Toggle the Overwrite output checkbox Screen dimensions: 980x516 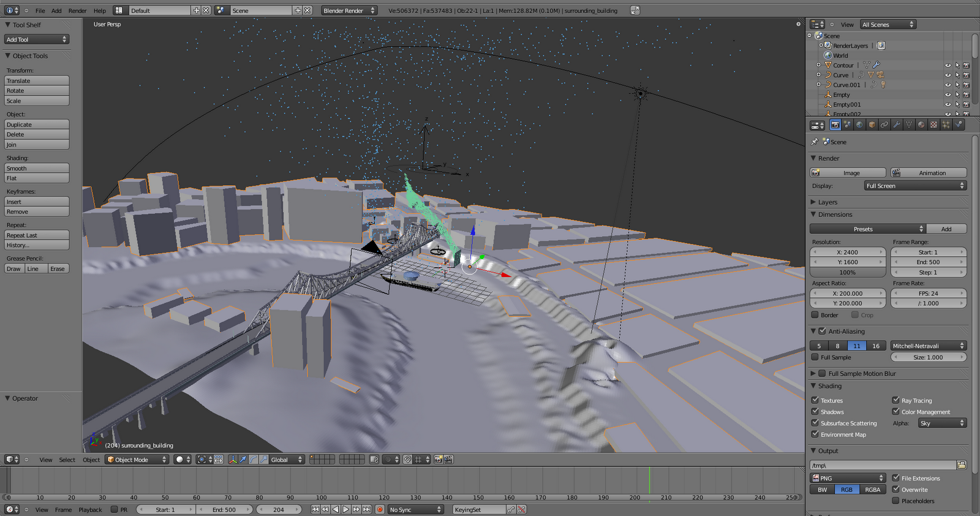click(896, 490)
